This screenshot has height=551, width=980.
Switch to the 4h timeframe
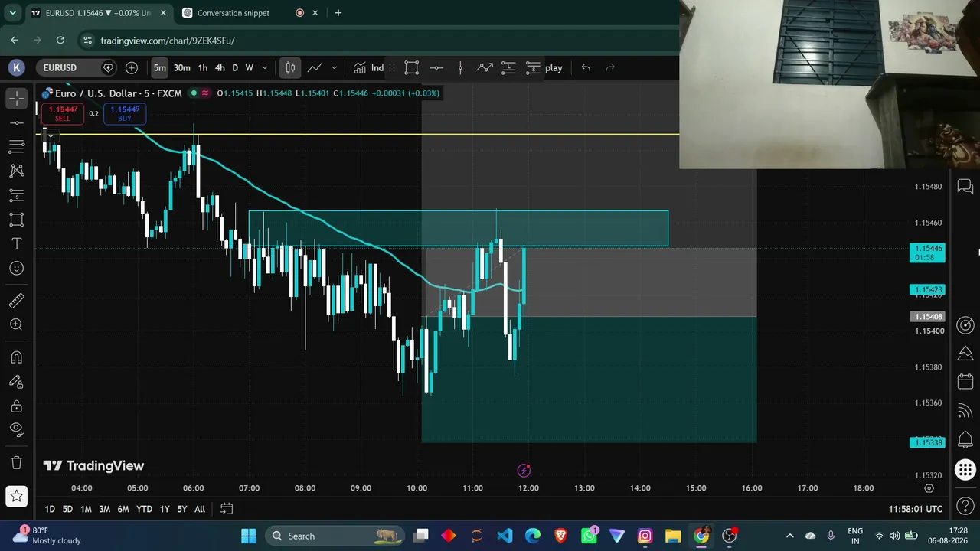[220, 67]
